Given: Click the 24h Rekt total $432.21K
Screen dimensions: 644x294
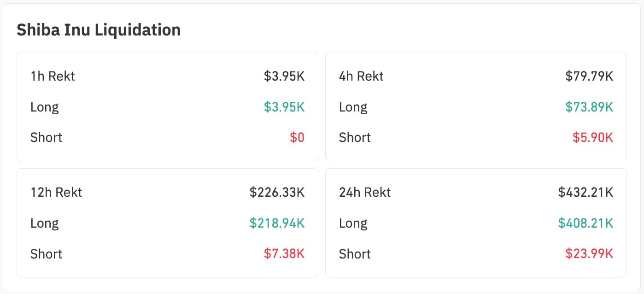Looking at the screenshot, I should pos(585,192).
